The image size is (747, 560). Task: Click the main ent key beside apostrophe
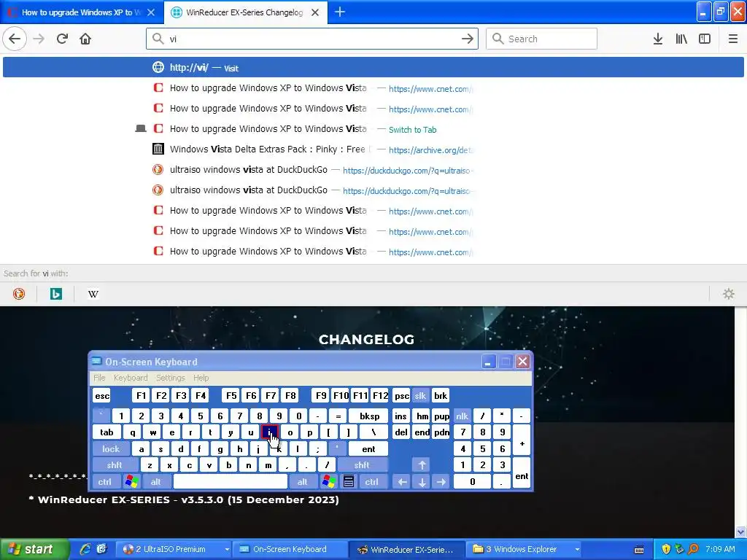[368, 448]
